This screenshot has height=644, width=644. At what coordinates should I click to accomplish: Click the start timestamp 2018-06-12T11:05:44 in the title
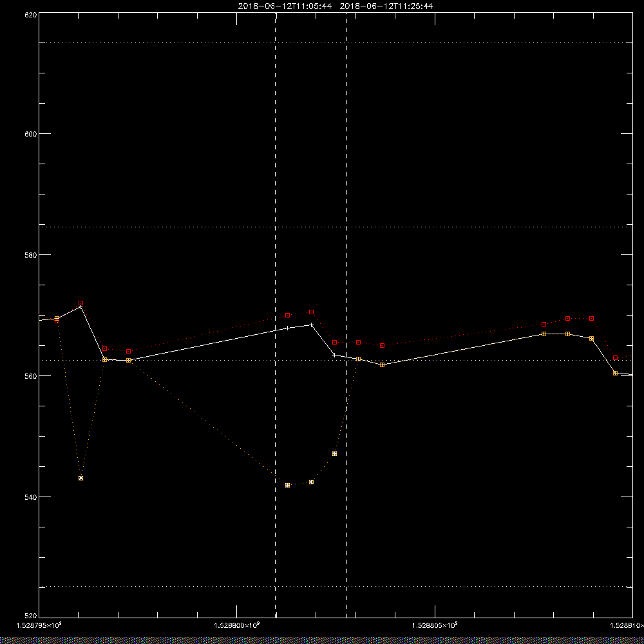point(285,6)
